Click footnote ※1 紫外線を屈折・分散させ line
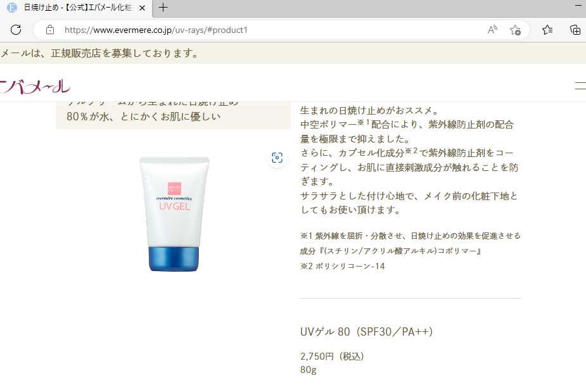Screen dimensions: 586x392 pyautogui.click(x=411, y=236)
